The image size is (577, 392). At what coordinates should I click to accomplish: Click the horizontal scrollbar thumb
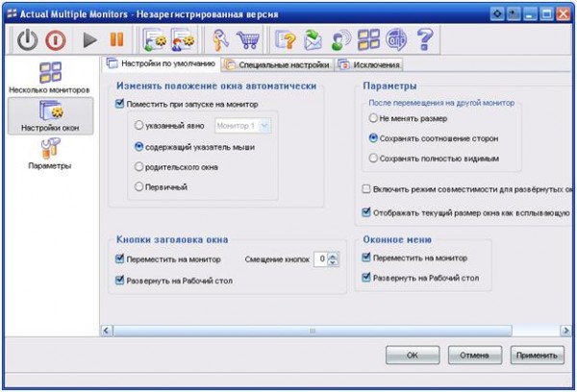tap(312, 331)
